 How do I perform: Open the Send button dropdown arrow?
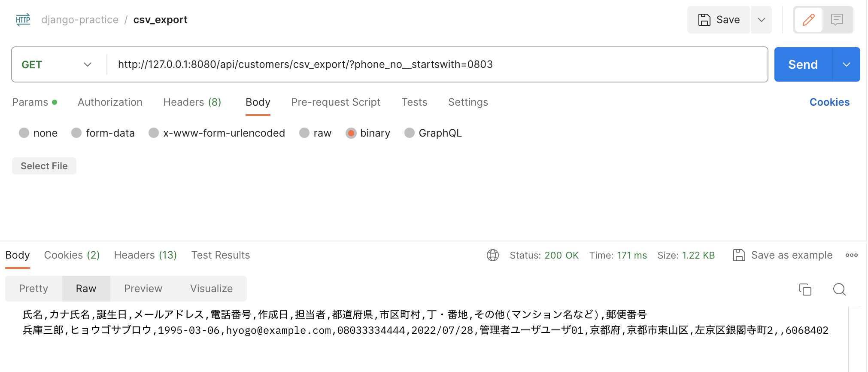point(846,64)
